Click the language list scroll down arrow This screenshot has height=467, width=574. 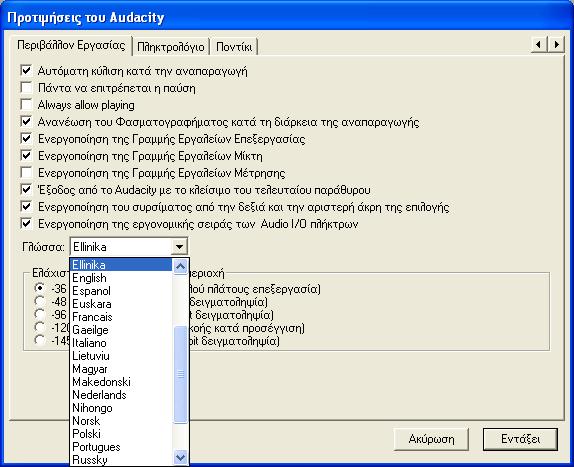pyautogui.click(x=180, y=457)
